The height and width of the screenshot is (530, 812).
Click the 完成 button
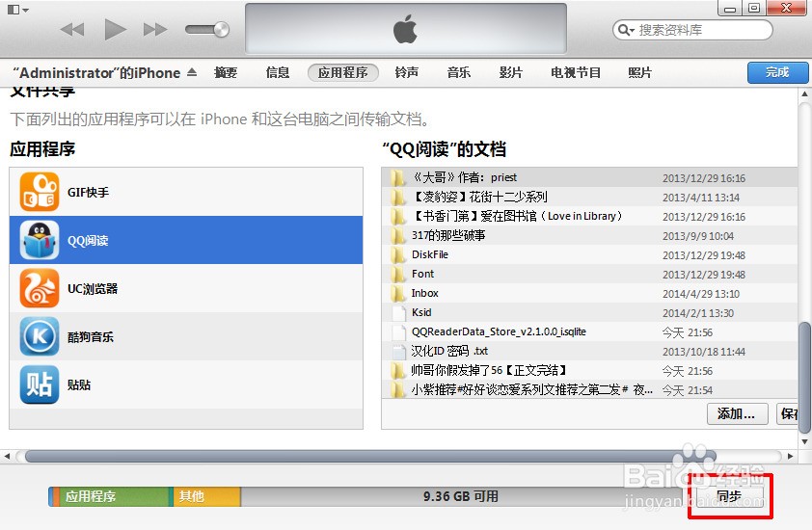point(777,72)
